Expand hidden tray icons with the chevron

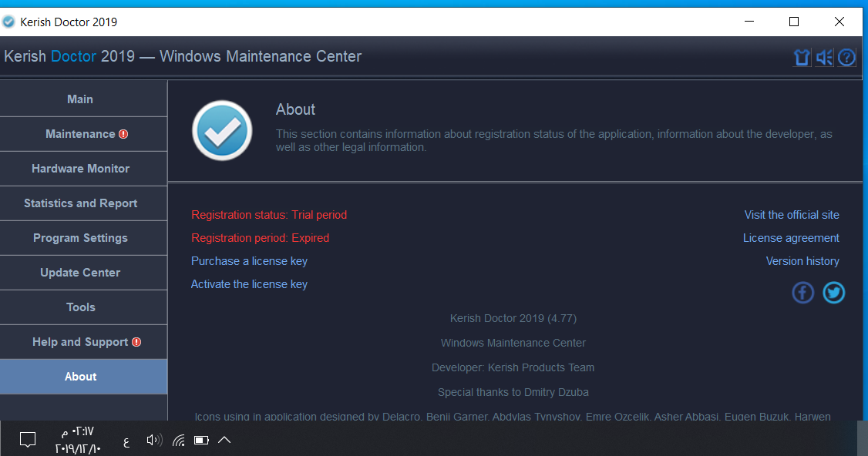[224, 440]
